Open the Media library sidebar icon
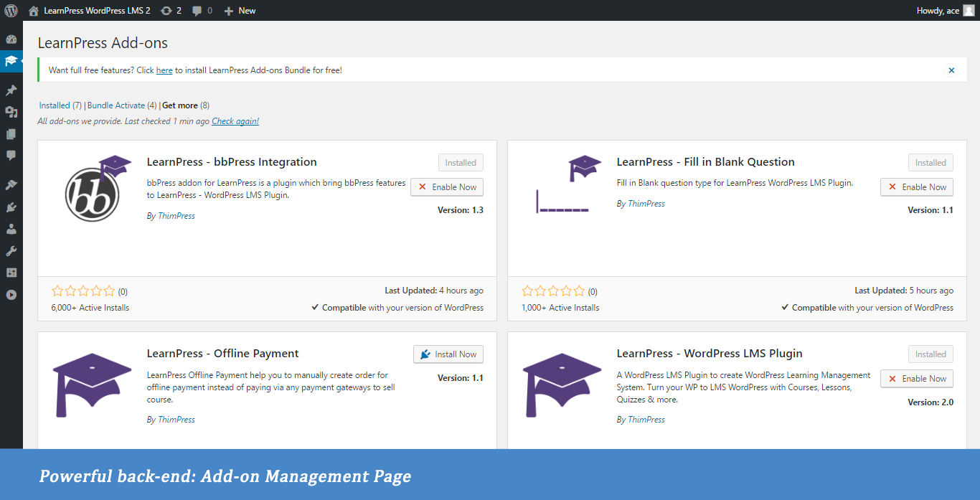This screenshot has width=980, height=500. 11,112
